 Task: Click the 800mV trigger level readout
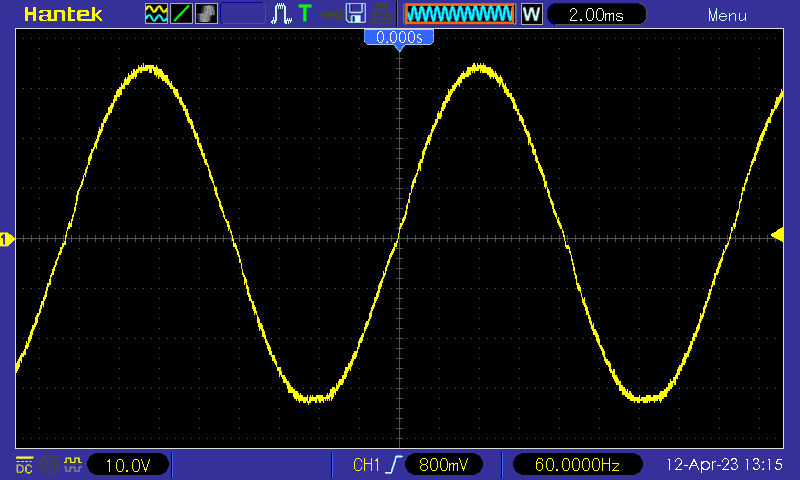443,464
